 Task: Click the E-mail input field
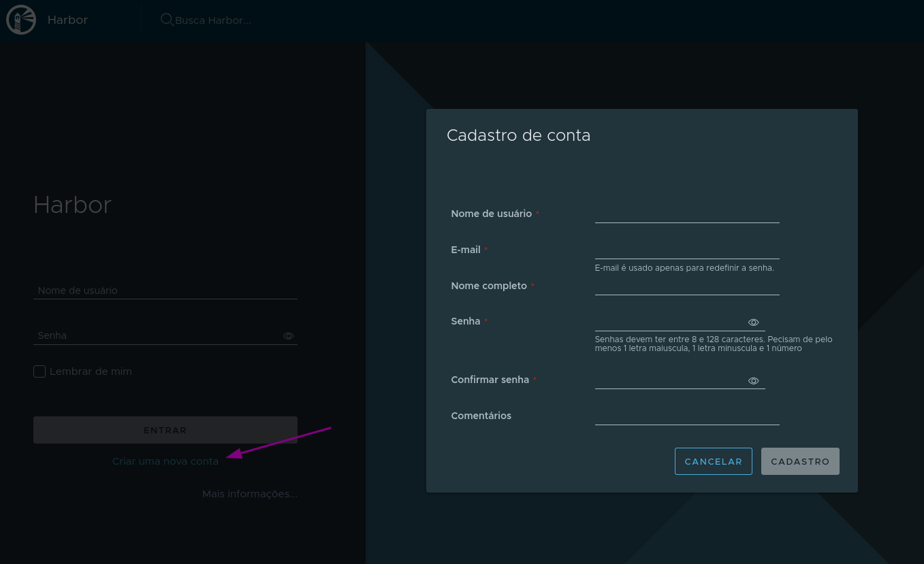[x=686, y=250]
